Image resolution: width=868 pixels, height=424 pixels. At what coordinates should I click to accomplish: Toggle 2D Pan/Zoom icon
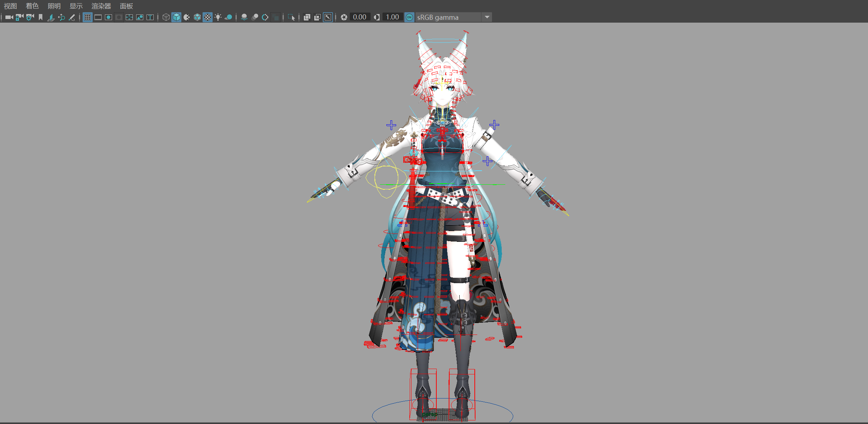point(61,17)
